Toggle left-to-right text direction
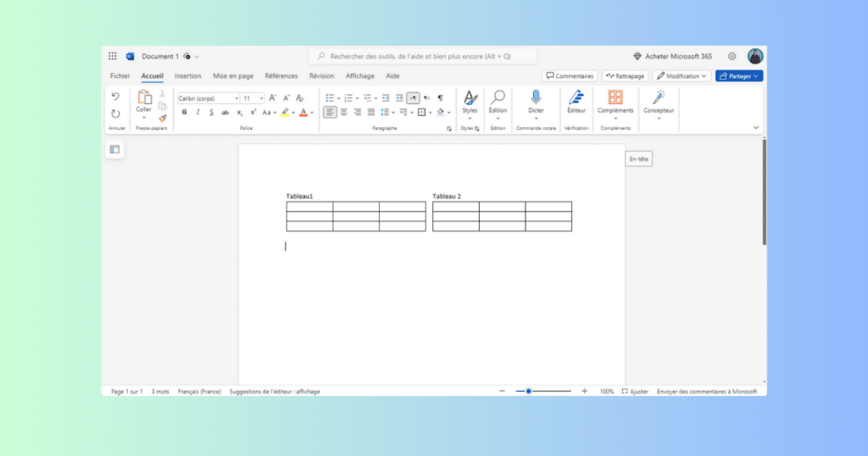The width and height of the screenshot is (868, 456). point(413,98)
